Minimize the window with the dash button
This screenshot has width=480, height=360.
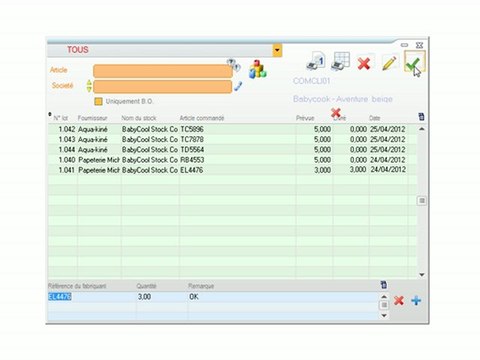[x=404, y=45]
